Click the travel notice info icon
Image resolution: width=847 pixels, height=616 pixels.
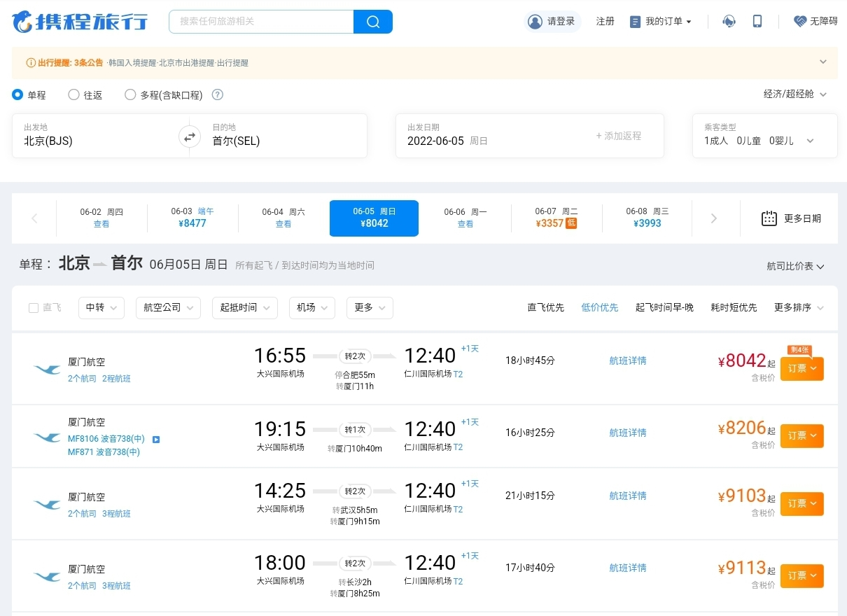tap(31, 63)
